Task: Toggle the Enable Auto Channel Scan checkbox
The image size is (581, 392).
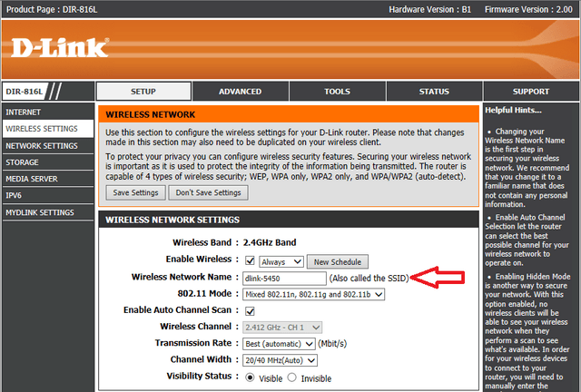Action: 250,311
